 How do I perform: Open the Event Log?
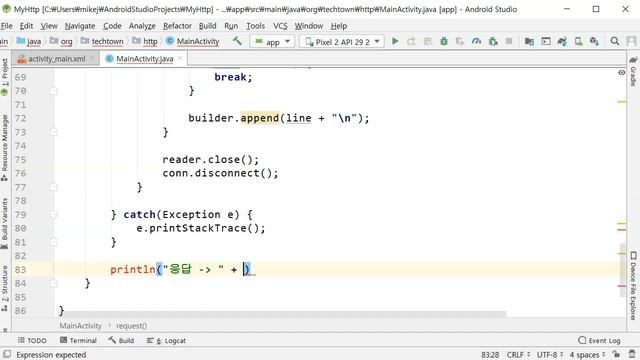point(600,340)
